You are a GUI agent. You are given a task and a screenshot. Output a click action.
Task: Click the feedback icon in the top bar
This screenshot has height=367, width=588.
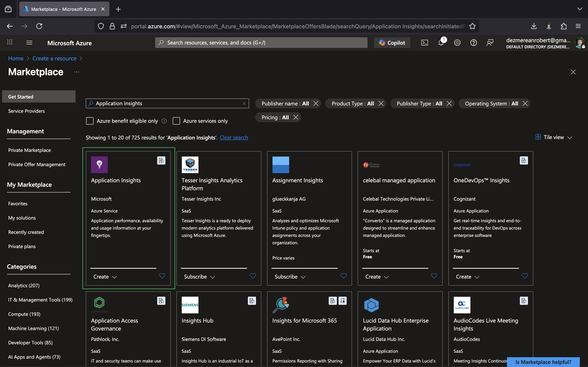tap(490, 42)
